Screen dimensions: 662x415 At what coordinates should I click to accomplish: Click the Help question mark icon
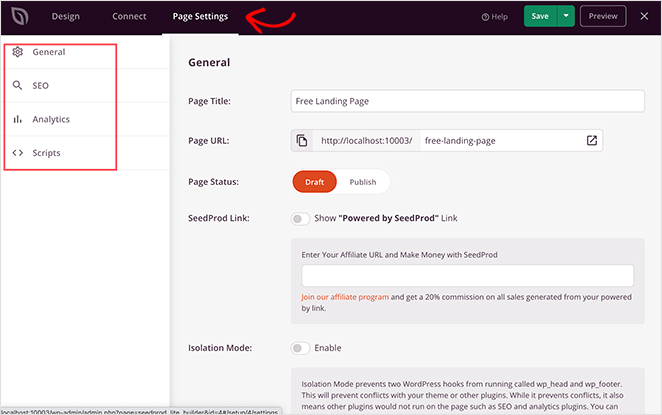pyautogui.click(x=487, y=17)
